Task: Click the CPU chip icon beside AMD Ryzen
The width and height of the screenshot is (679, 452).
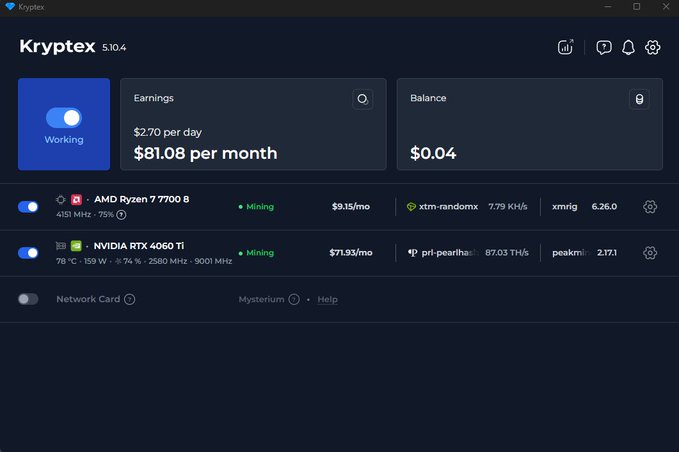Action: pos(61,200)
